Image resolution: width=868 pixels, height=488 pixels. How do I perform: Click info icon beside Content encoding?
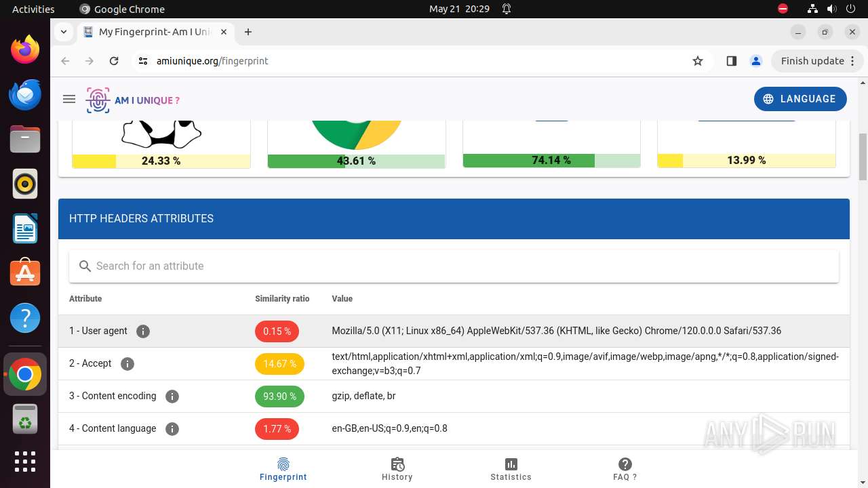(172, 396)
